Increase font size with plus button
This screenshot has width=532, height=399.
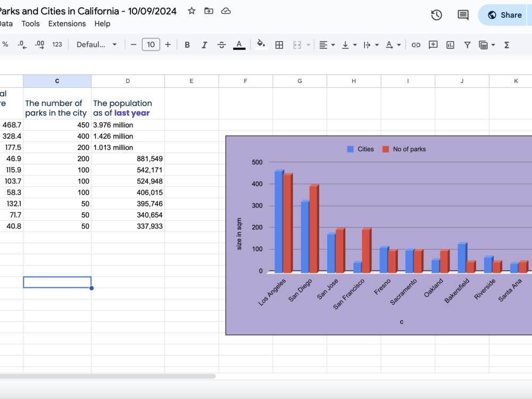pos(168,45)
